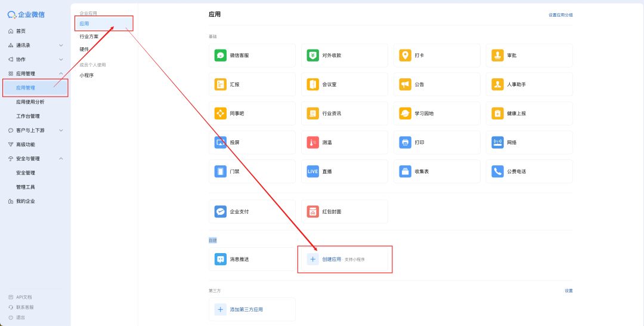Open the 微信客服 app icon
644x326 pixels.
click(221, 56)
